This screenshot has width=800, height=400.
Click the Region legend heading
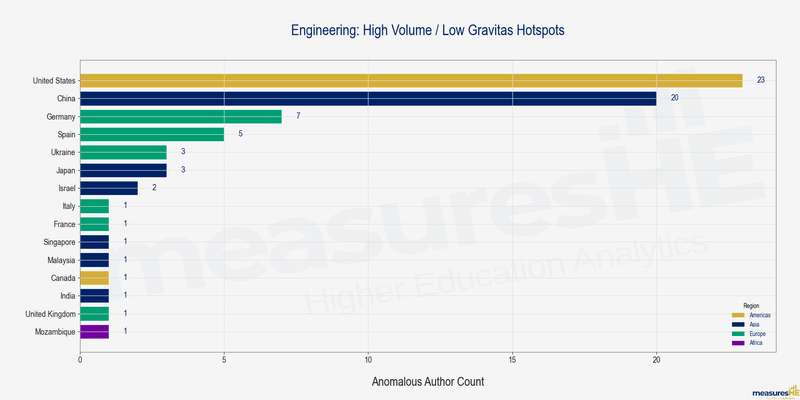click(752, 304)
